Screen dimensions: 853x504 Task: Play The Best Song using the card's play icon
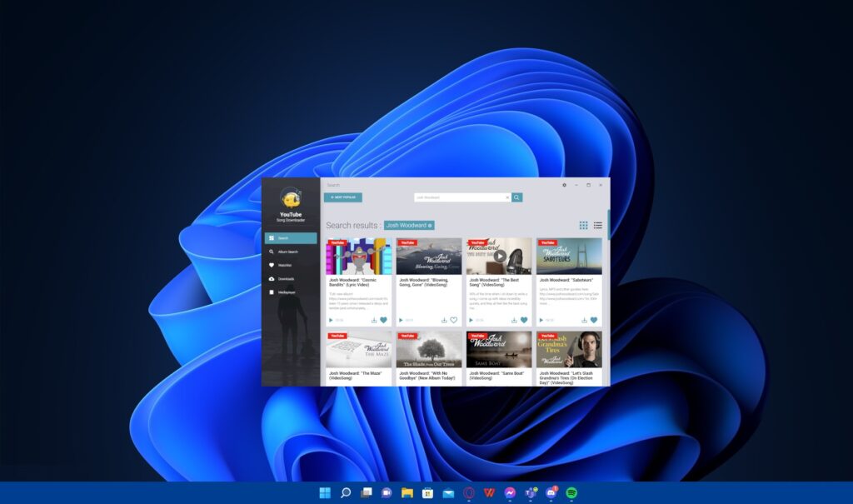click(471, 321)
